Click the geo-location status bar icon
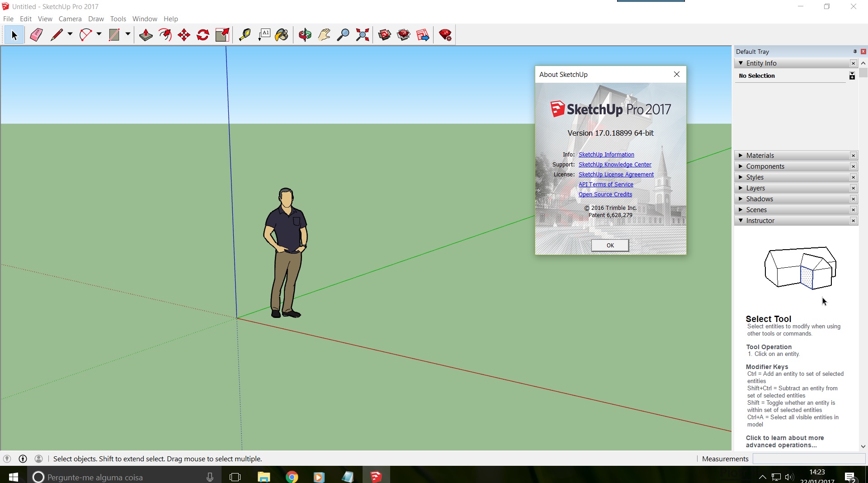868x483 pixels. (x=7, y=459)
